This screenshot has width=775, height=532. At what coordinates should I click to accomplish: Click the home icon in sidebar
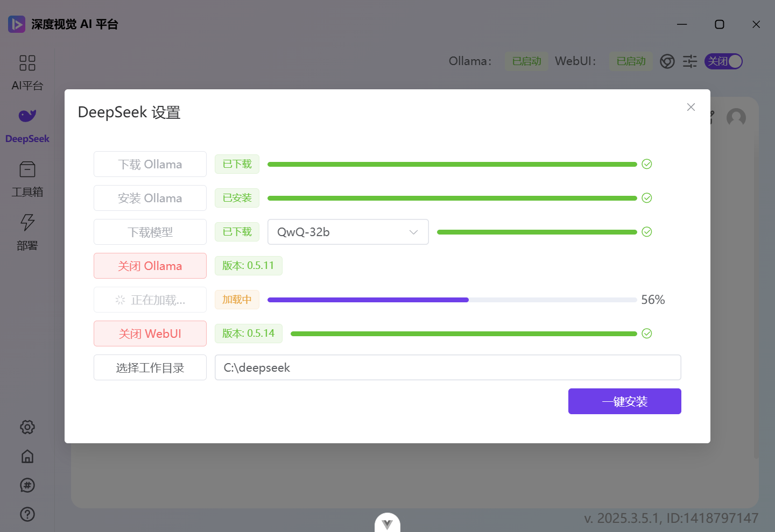click(27, 456)
